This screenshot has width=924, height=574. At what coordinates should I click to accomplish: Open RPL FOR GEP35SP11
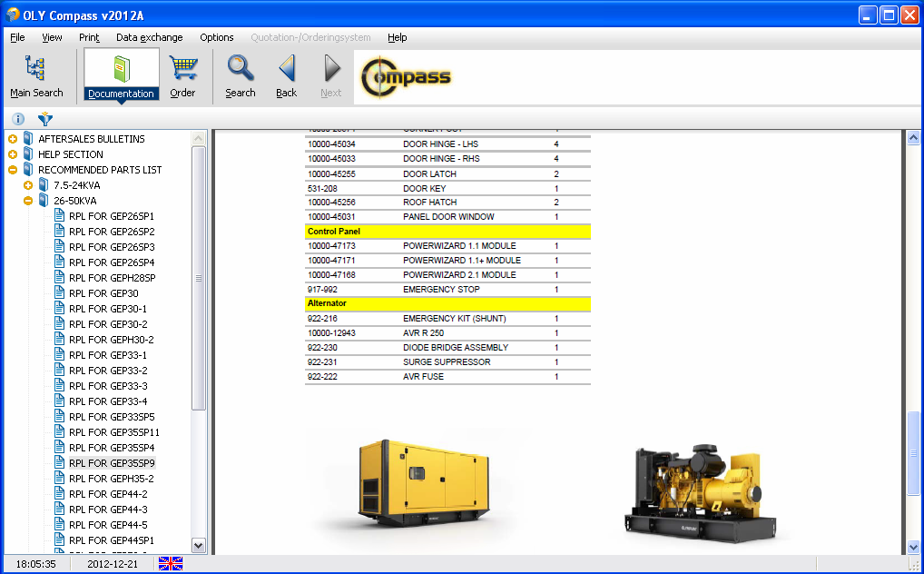coord(114,431)
